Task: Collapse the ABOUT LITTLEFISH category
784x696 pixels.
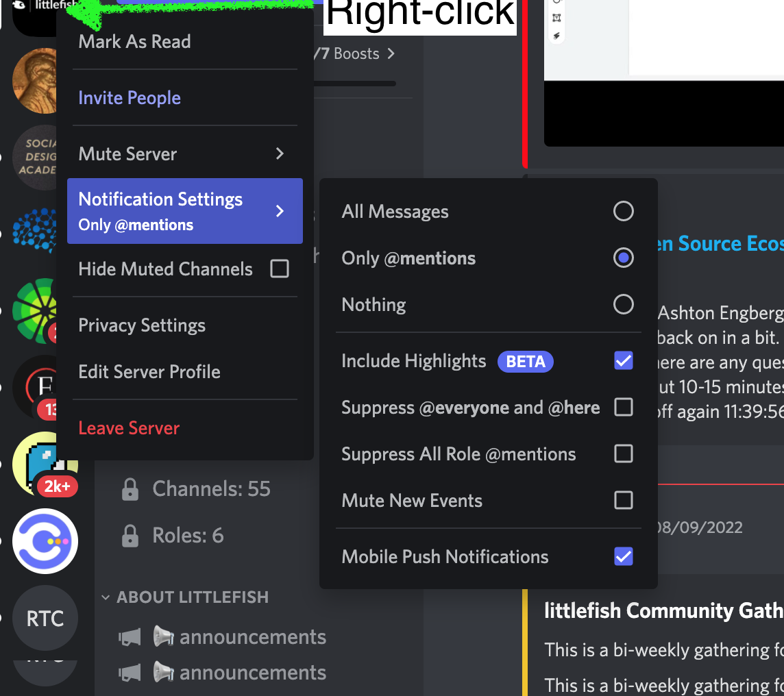Action: (x=106, y=597)
